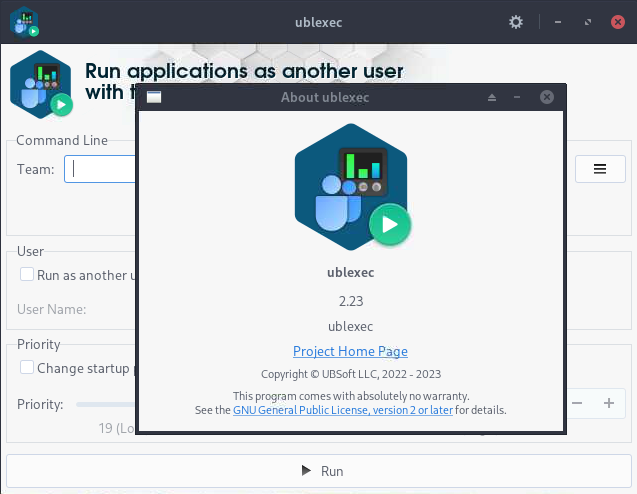Click the up-arrow icon in About title bar
This screenshot has width=637, height=494.
pyautogui.click(x=491, y=97)
